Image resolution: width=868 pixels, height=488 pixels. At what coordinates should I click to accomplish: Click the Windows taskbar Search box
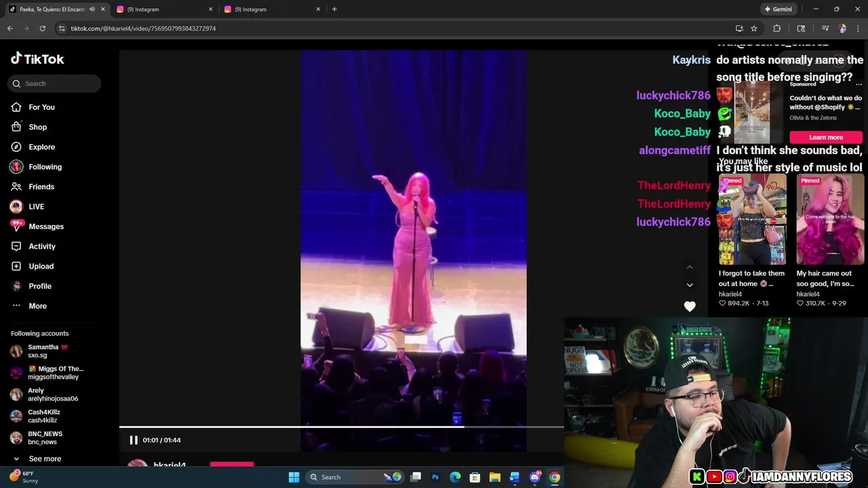355,477
